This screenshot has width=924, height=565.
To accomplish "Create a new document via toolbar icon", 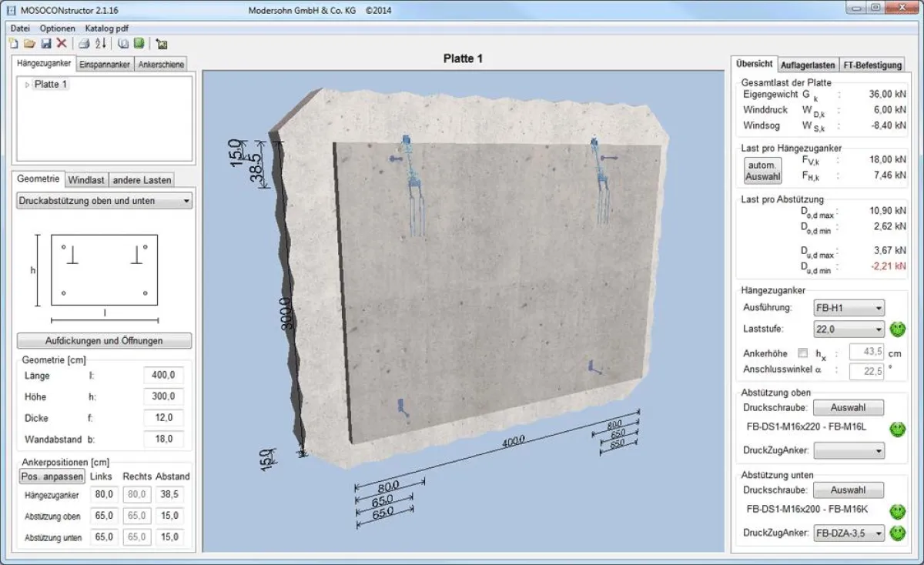I will click(x=14, y=44).
